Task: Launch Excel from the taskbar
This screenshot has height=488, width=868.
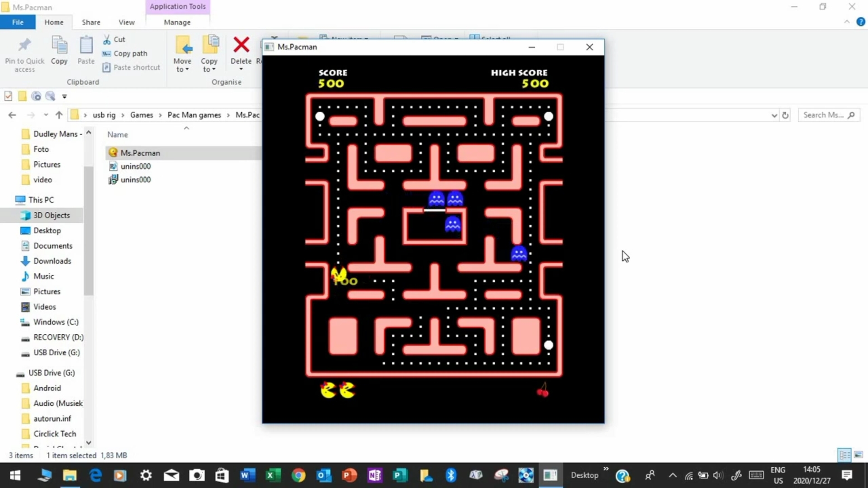Action: pos(273,475)
